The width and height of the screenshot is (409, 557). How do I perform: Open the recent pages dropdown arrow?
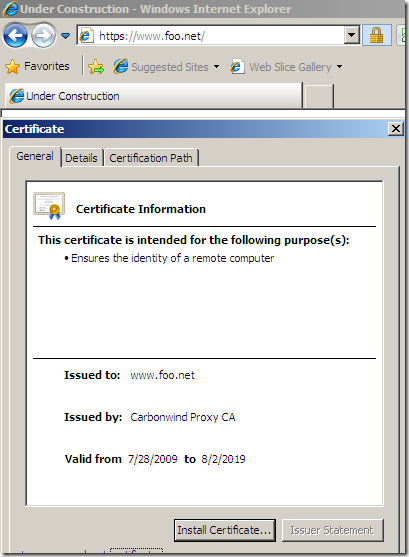pyautogui.click(x=65, y=36)
